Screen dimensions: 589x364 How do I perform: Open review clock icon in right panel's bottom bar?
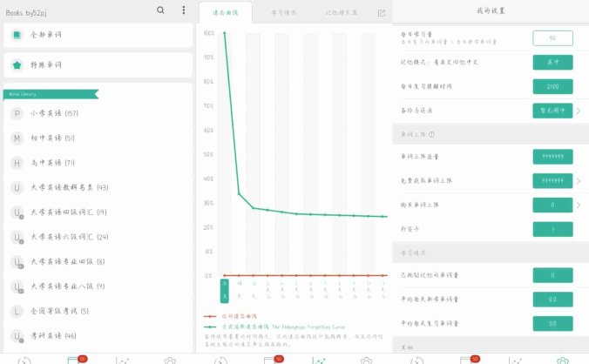(417, 361)
